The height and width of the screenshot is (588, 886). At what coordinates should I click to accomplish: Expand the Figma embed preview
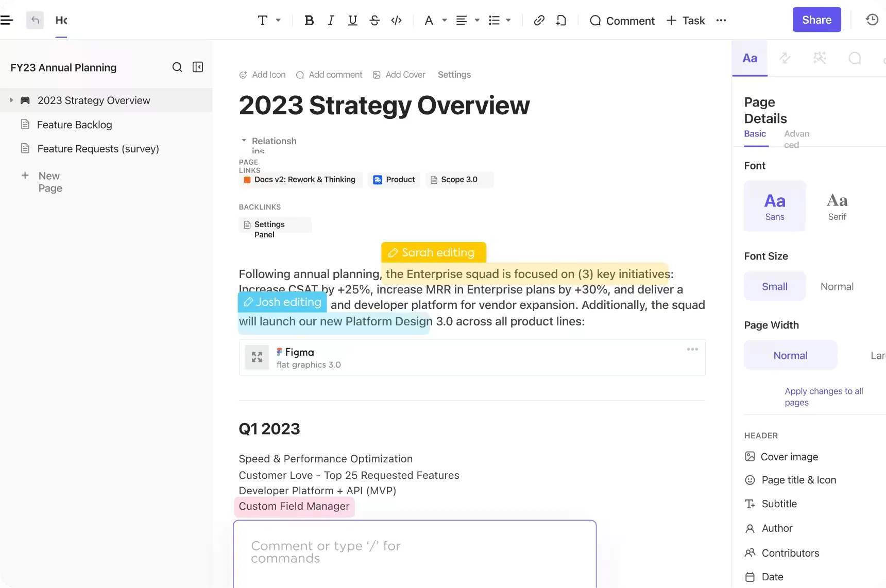[257, 357]
